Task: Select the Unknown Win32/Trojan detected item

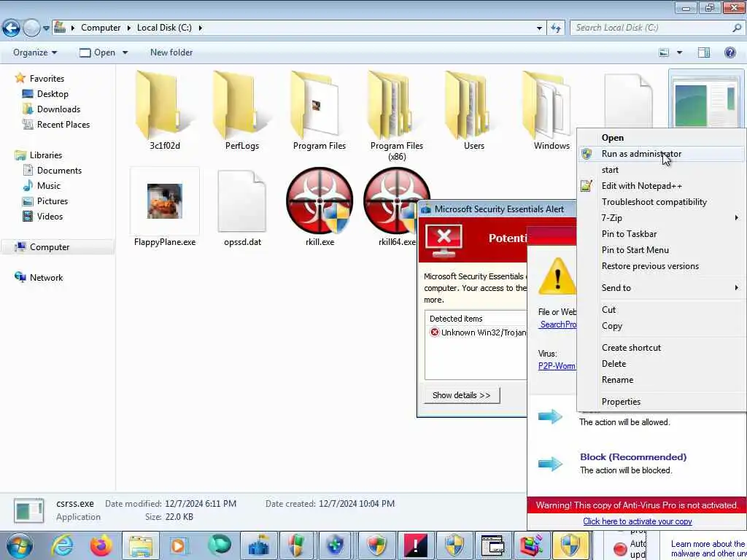Action: [478, 332]
